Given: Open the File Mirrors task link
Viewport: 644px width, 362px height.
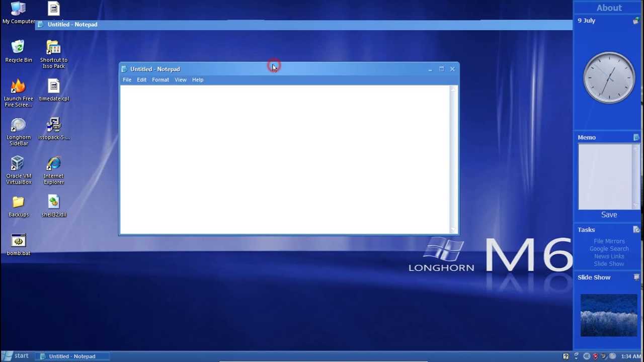Looking at the screenshot, I should 609,241.
